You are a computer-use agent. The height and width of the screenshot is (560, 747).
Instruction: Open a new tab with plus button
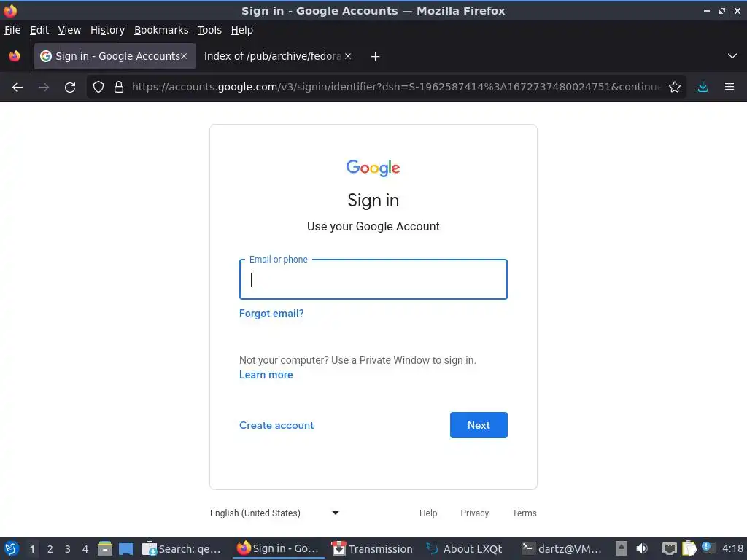pyautogui.click(x=376, y=57)
